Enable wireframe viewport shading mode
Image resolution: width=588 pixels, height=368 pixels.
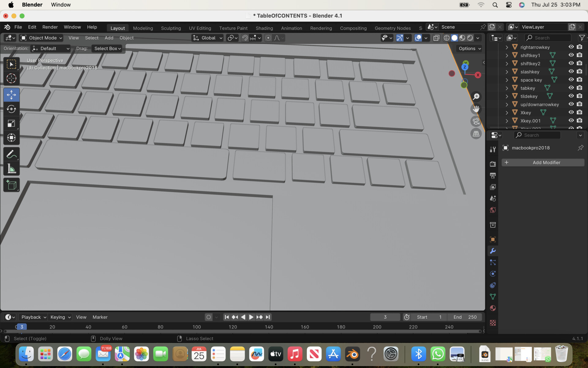pos(447,38)
